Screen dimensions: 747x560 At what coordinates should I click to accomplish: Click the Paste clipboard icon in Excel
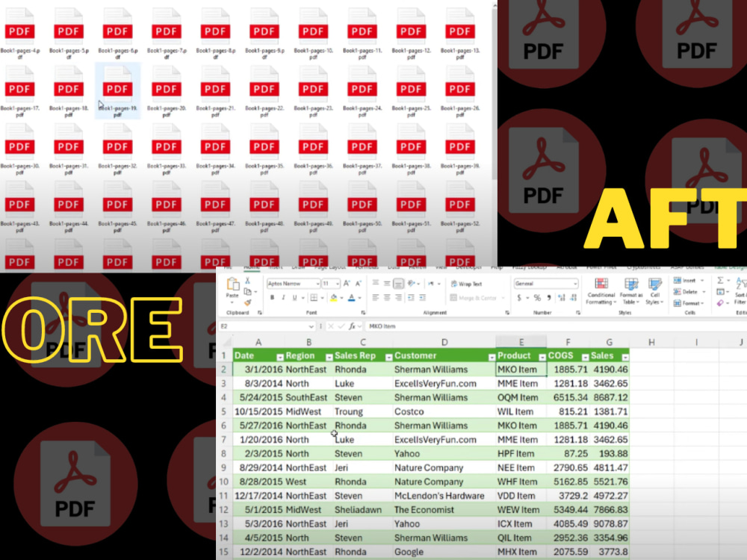click(233, 284)
